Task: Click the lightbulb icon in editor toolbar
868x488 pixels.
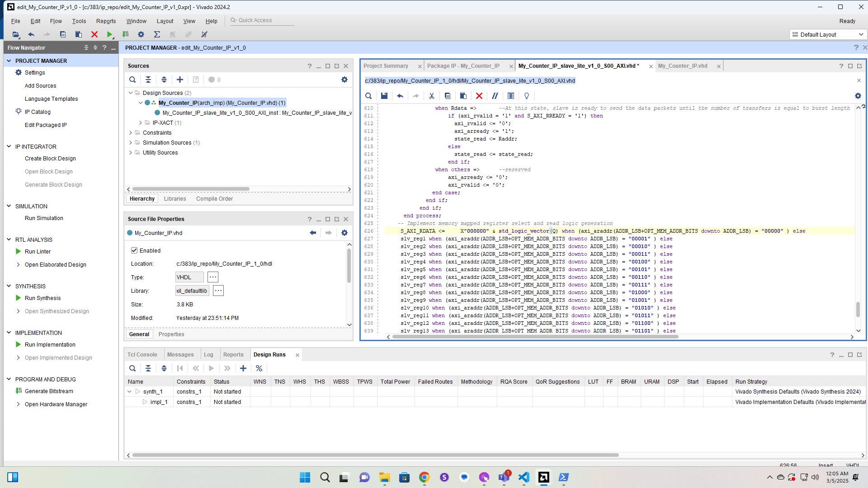Action: pos(526,96)
